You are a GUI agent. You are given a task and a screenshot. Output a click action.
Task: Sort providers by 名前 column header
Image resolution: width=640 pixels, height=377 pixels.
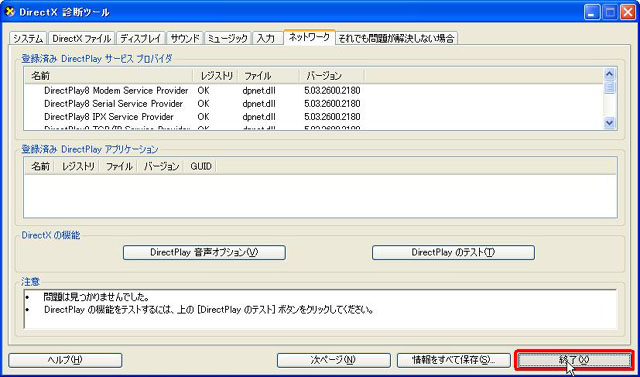pos(108,76)
